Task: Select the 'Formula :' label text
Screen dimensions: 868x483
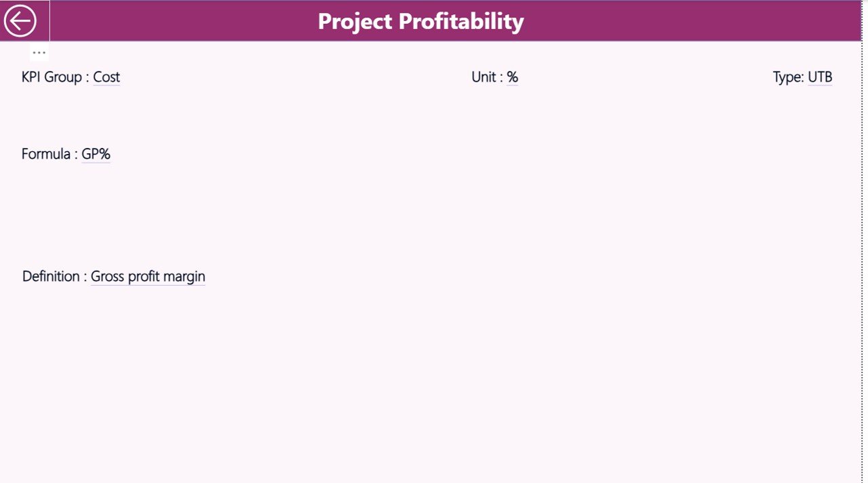Action: click(x=45, y=153)
